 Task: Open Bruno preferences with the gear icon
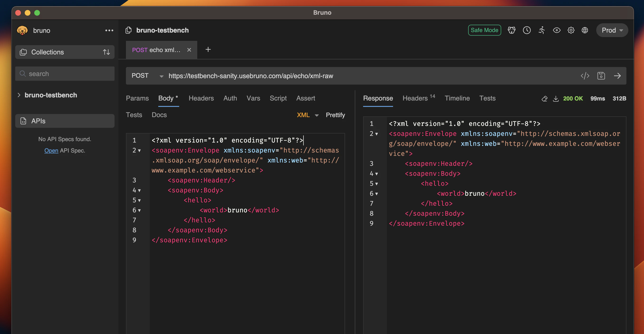(x=571, y=30)
